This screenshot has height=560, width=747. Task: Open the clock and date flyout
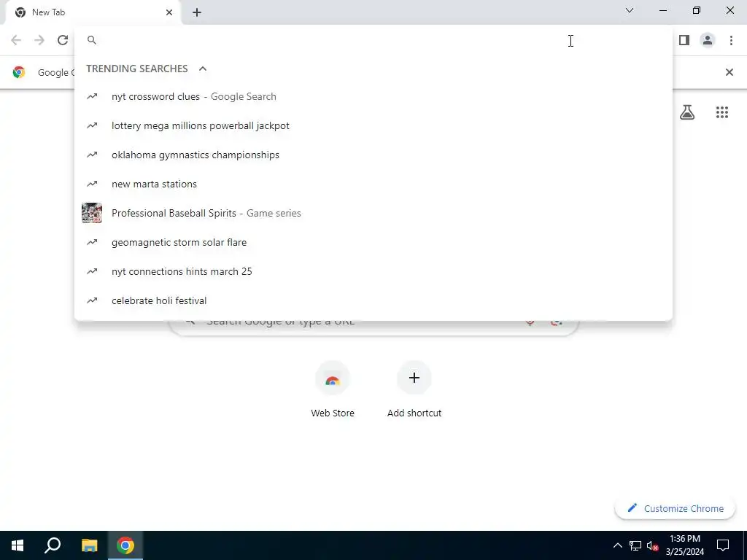[x=685, y=545]
